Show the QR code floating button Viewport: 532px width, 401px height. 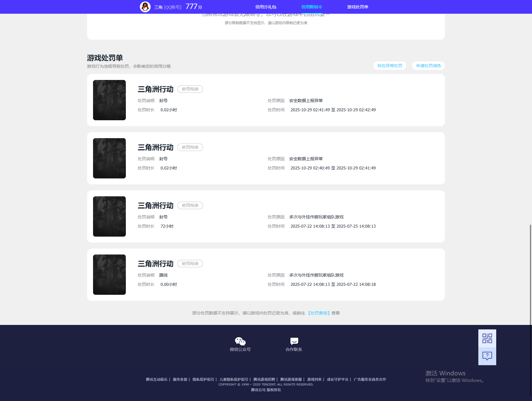tap(487, 338)
